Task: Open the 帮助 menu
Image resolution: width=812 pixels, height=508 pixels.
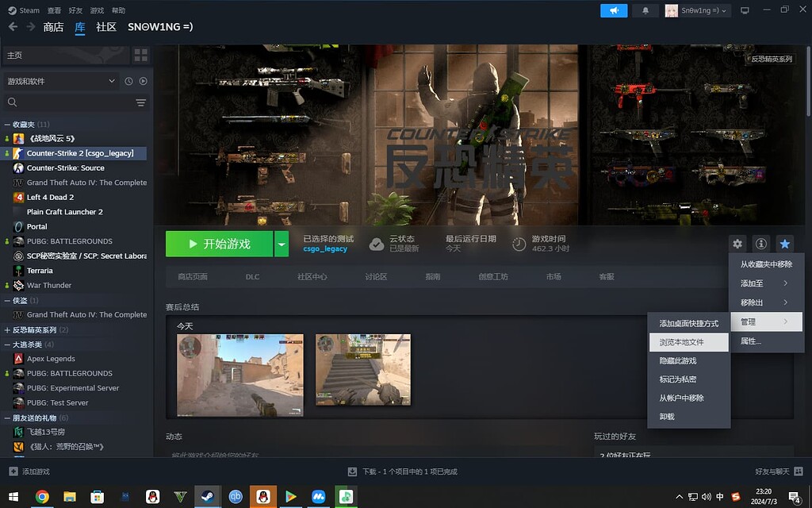Action: [118, 10]
